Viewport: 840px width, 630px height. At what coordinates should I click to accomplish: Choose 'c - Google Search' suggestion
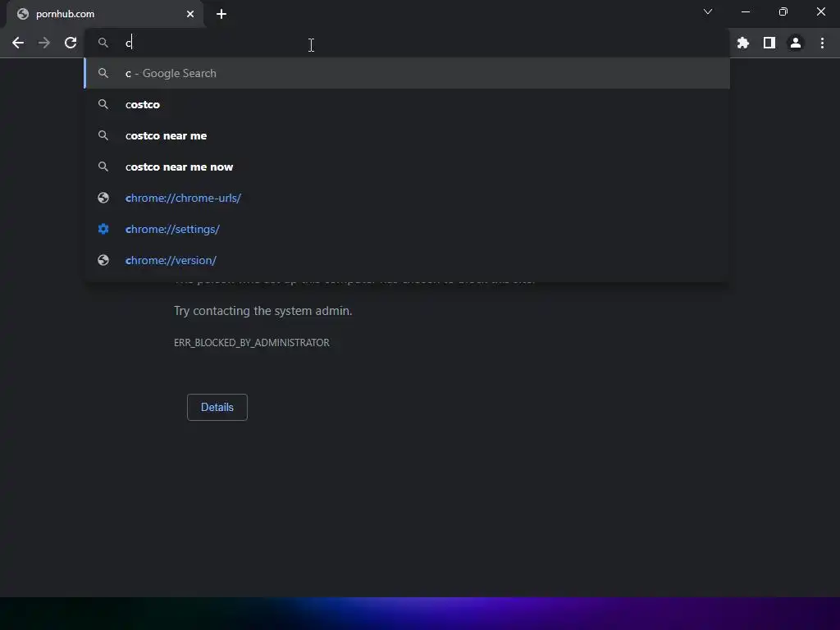tap(407, 73)
